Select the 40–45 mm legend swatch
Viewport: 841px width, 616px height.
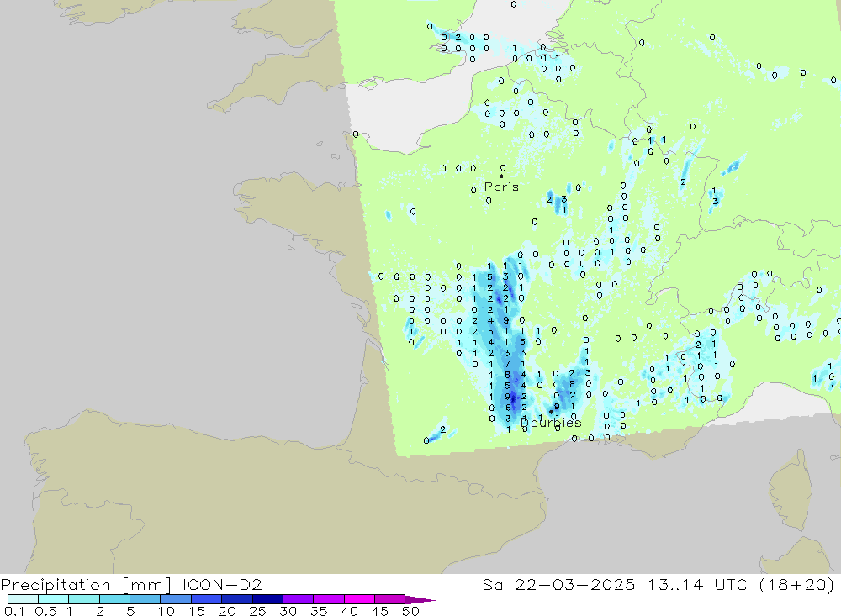point(359,599)
